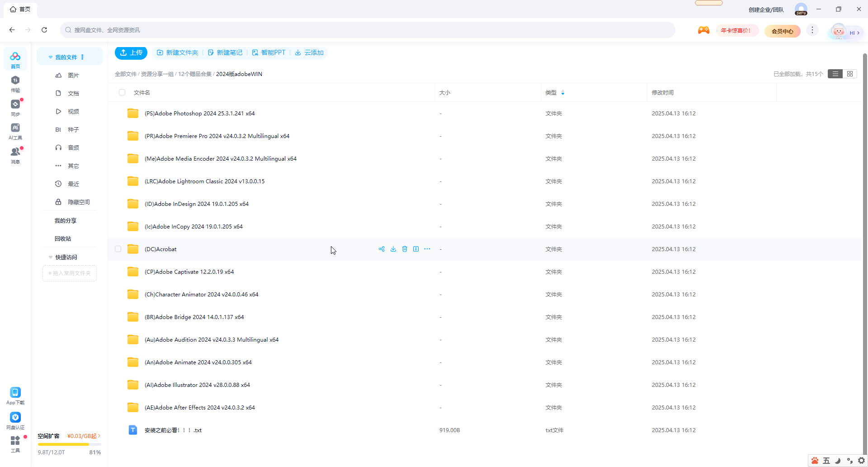Click 创建企业/团队 link
Image resolution: width=868 pixels, height=467 pixels.
(766, 10)
